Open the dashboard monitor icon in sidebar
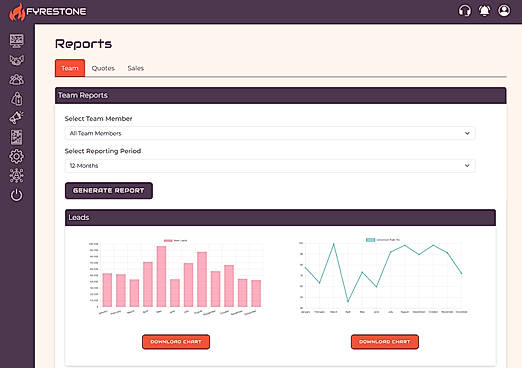Screen dimensions: 522x368 (x=16, y=41)
